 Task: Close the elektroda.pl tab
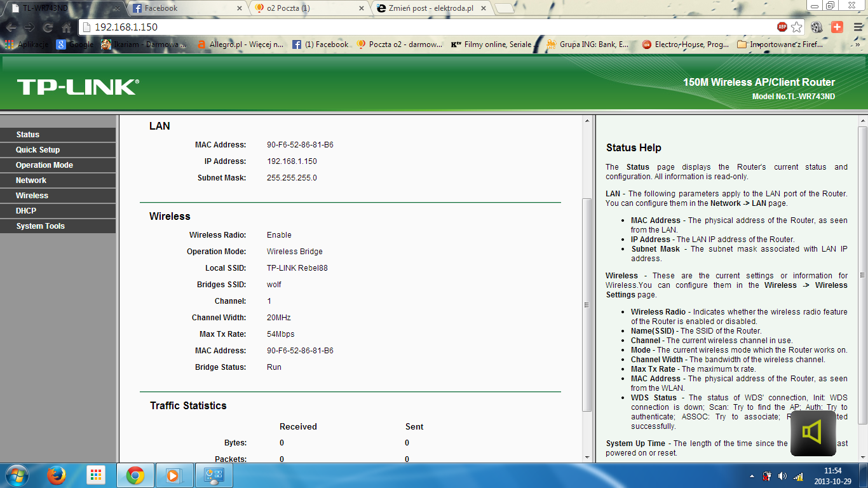[x=484, y=8]
